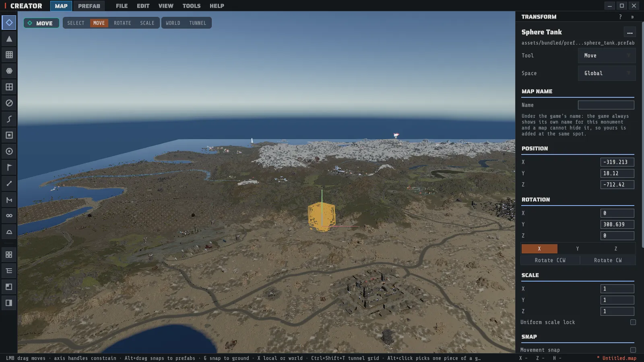
Task: Select the Y rotation axis toggle
Action: point(578,249)
